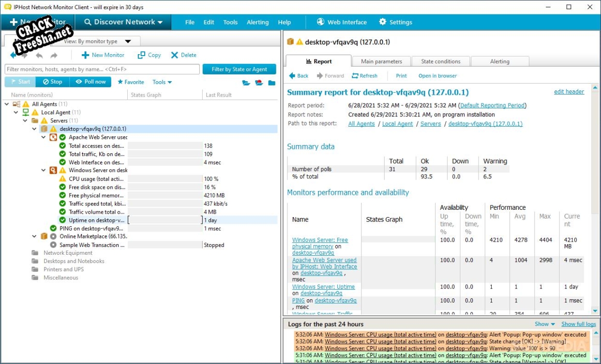Viewport: 601px width, 364px height.
Task: Delete the selected monitor with X icon
Action: coord(175,55)
